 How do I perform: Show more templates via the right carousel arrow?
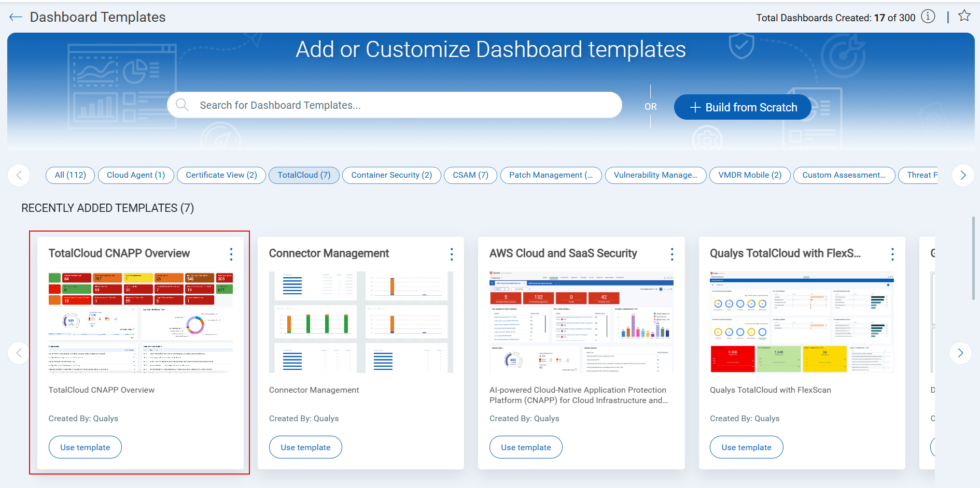(961, 353)
